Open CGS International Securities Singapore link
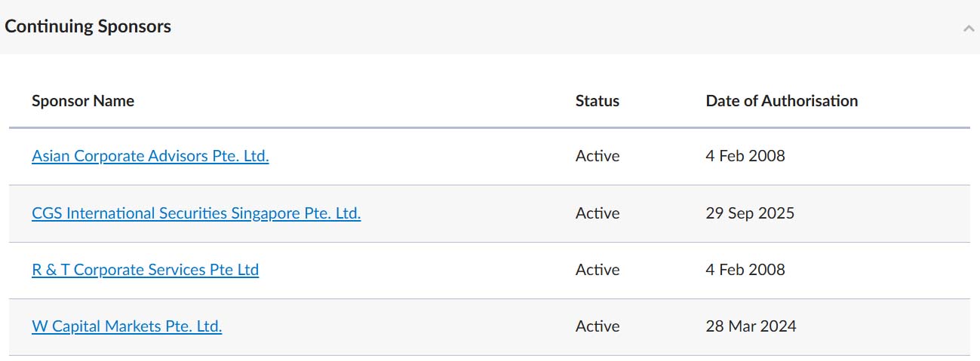The width and height of the screenshot is (980, 361). 196,213
